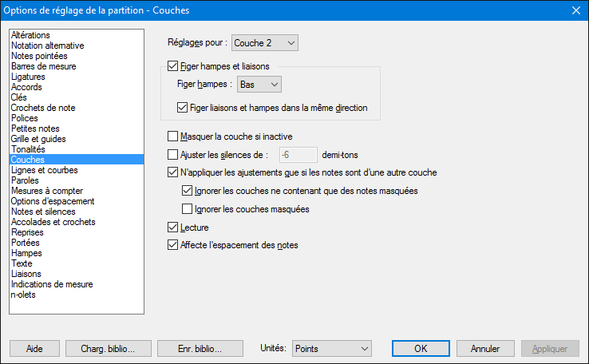The image size is (589, 364).
Task: Uncheck Figer hampes et liaisons checkbox
Action: pos(173,66)
